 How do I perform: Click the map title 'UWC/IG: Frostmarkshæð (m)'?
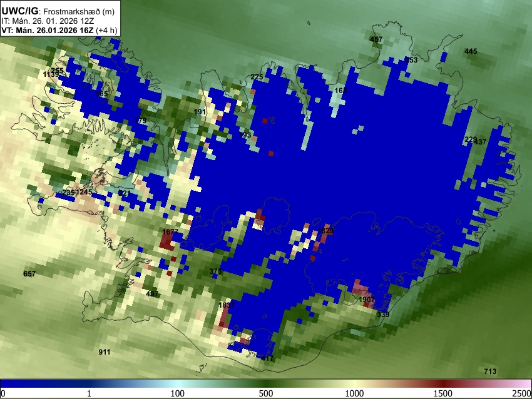pos(58,11)
